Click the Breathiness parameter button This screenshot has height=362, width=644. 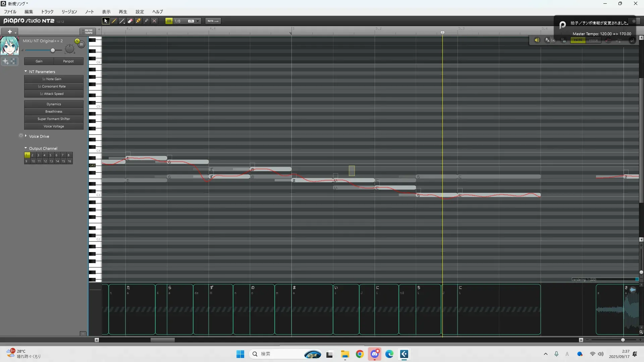point(54,112)
